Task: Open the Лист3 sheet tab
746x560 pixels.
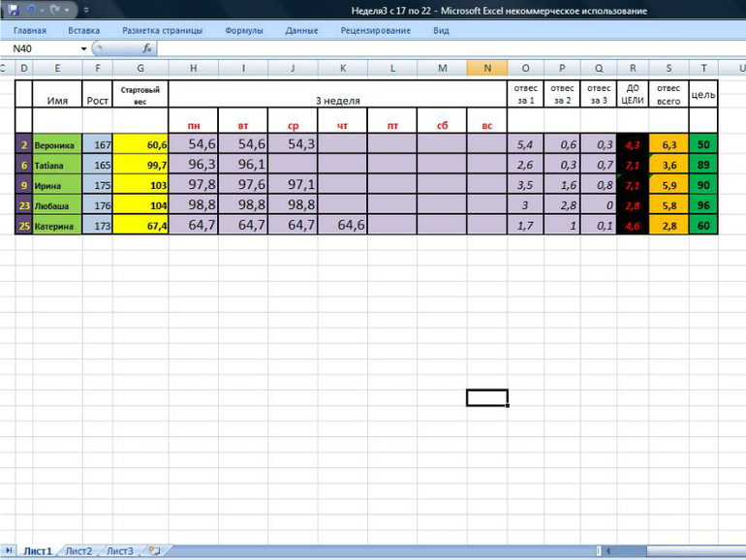Action: (x=119, y=550)
